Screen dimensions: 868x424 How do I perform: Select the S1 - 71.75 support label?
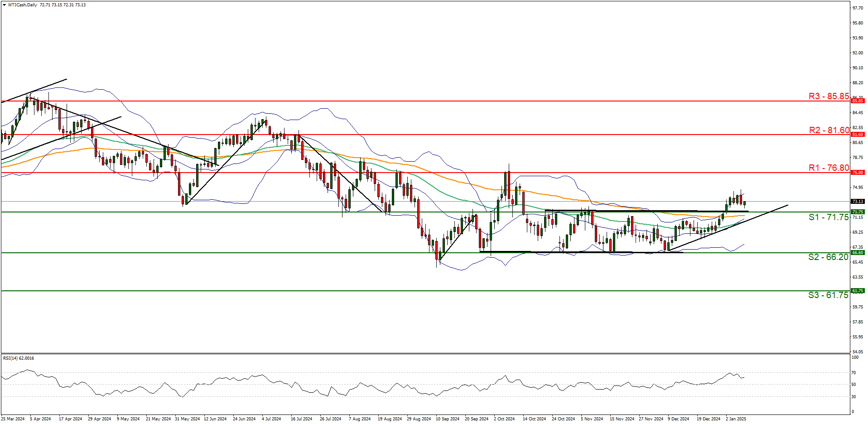tap(829, 217)
